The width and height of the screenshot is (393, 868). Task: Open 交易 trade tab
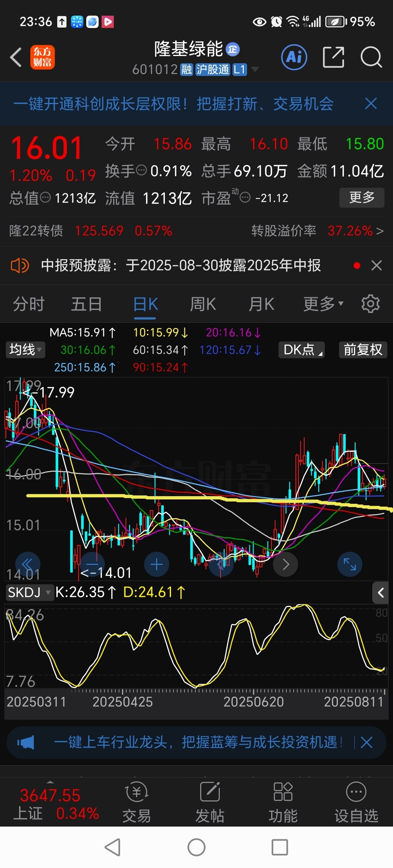[x=137, y=802]
